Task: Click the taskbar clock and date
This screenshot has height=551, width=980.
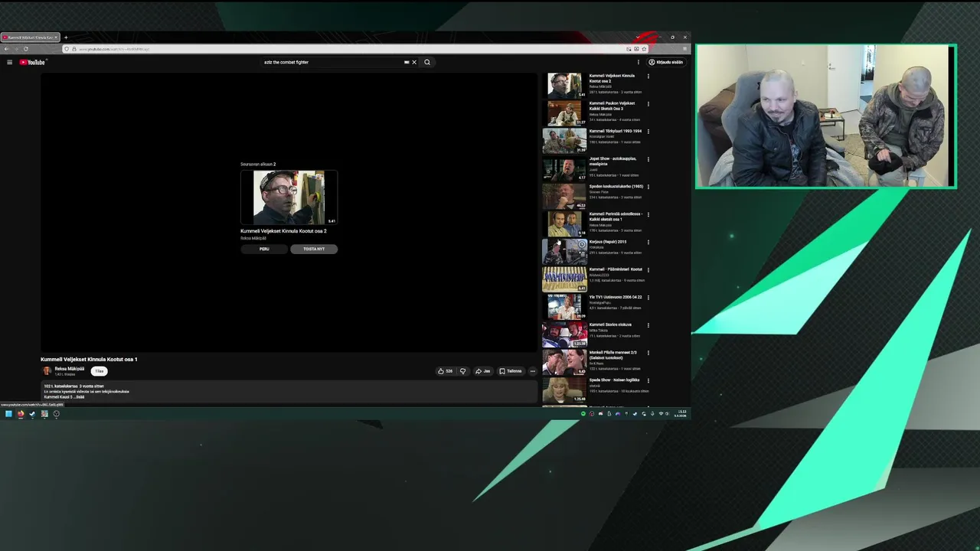Action: point(680,414)
